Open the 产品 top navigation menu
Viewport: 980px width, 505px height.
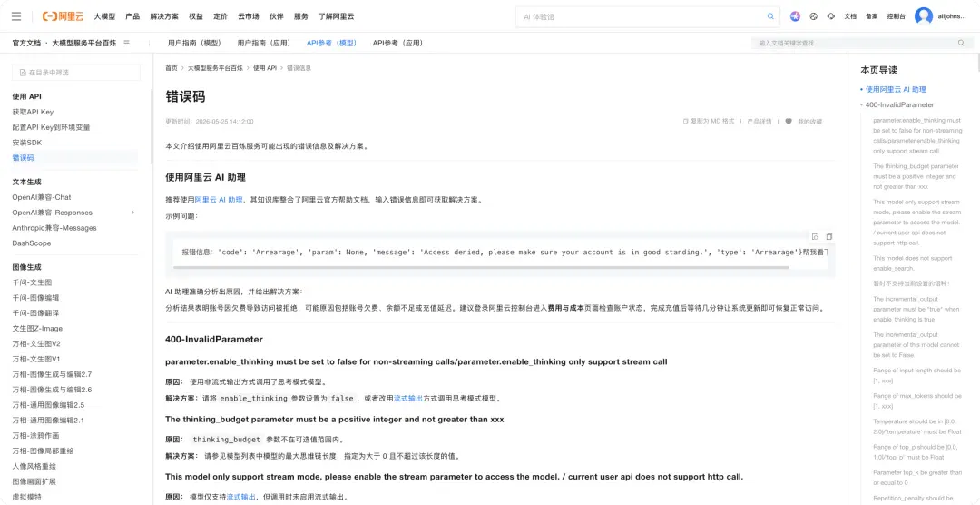tap(132, 17)
